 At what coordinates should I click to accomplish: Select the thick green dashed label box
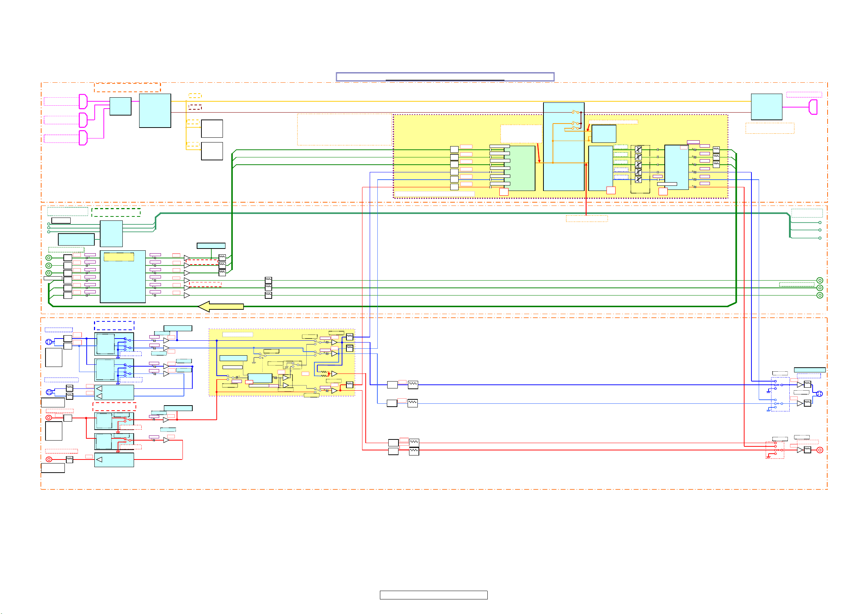pyautogui.click(x=116, y=212)
